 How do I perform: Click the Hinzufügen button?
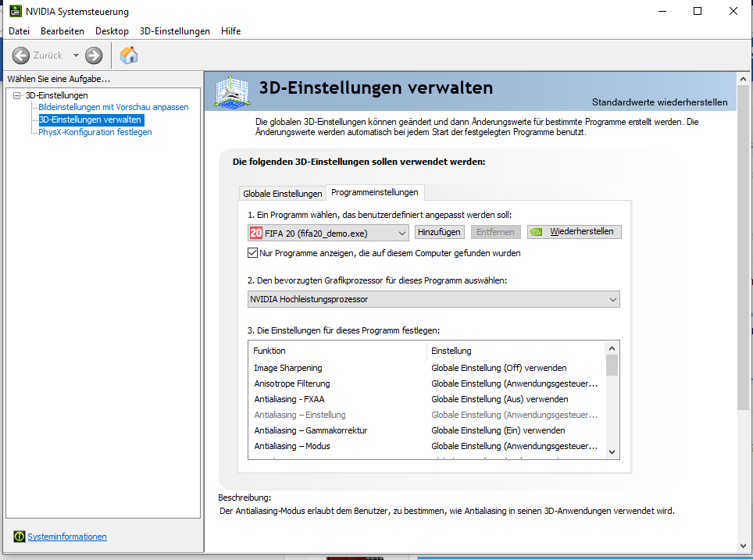click(440, 232)
